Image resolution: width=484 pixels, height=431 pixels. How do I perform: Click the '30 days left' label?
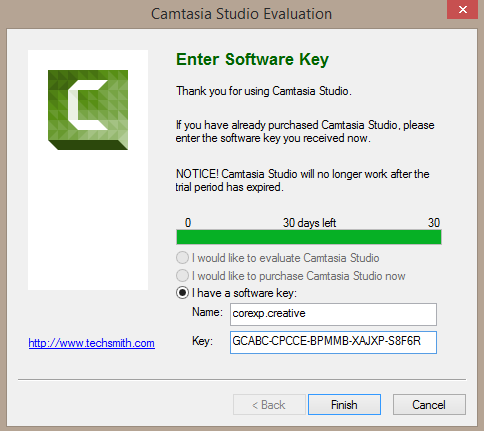pyautogui.click(x=309, y=223)
